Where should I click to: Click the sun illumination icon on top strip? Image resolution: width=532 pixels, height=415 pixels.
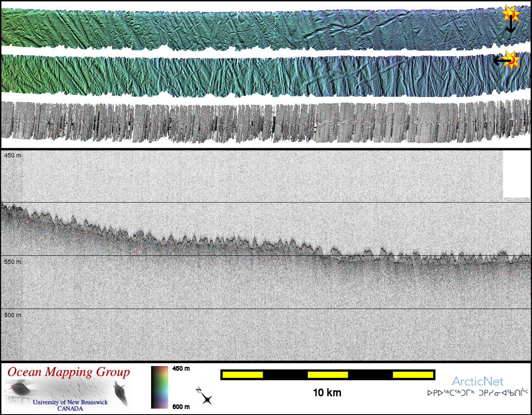coord(510,14)
